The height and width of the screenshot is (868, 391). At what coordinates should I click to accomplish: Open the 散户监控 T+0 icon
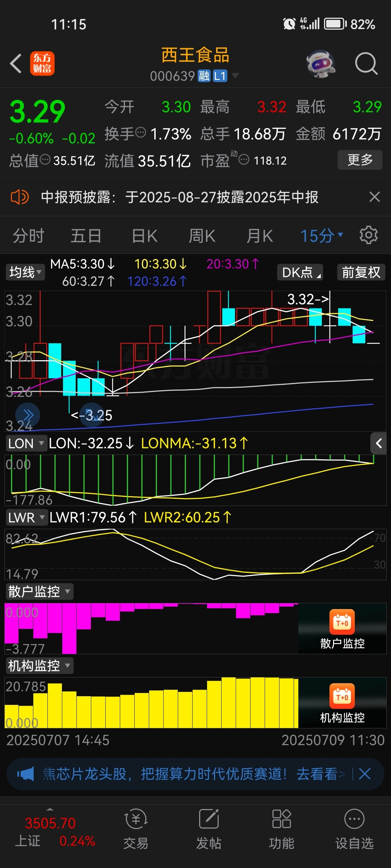click(x=342, y=622)
